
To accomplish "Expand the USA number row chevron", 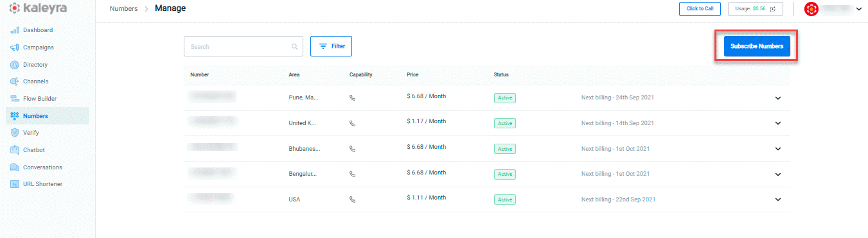I will [x=777, y=200].
